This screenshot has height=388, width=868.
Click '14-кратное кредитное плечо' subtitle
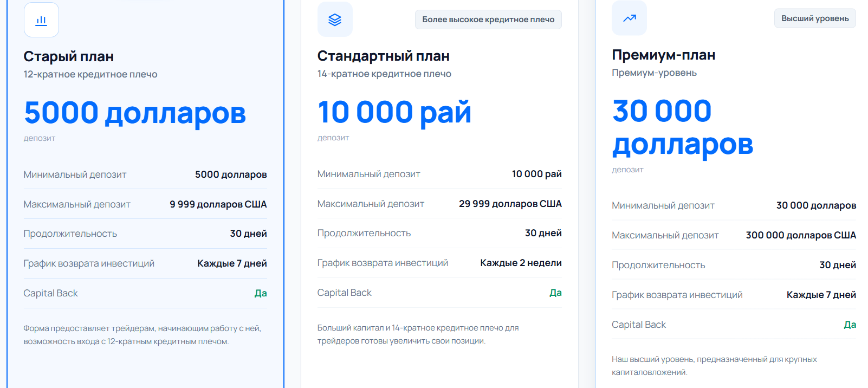coord(384,74)
